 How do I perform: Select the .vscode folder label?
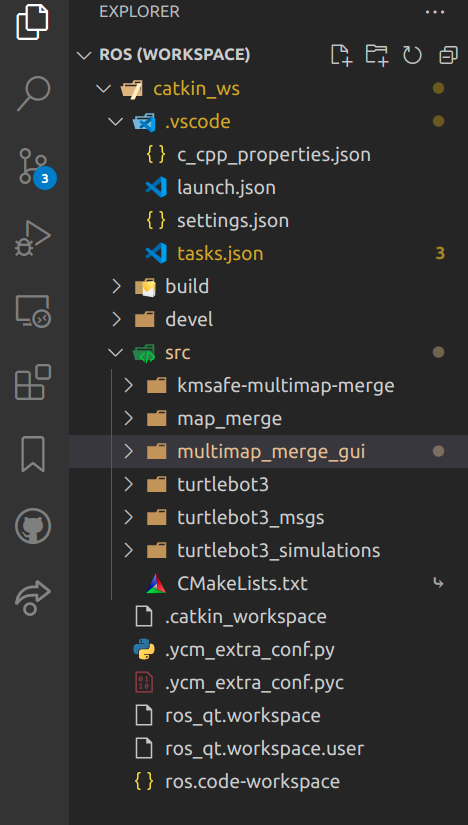pyautogui.click(x=197, y=122)
